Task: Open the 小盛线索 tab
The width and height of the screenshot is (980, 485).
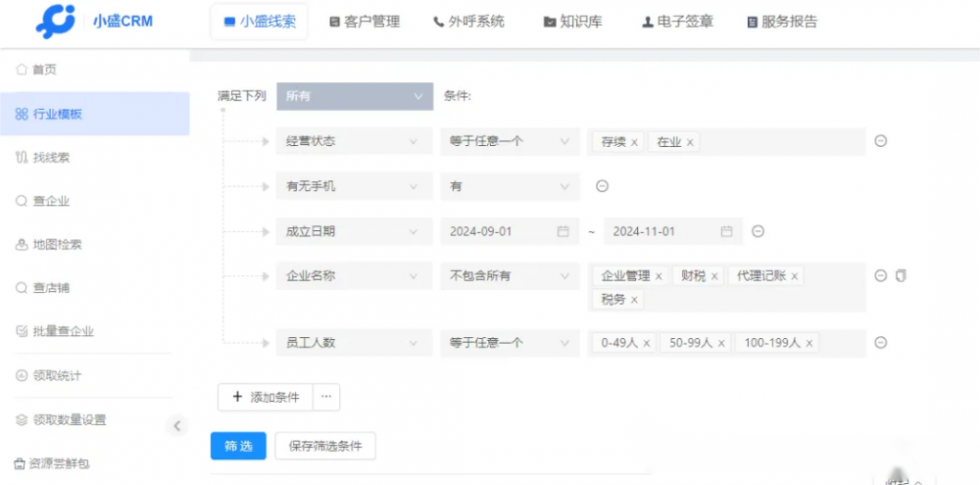Action: pyautogui.click(x=260, y=22)
